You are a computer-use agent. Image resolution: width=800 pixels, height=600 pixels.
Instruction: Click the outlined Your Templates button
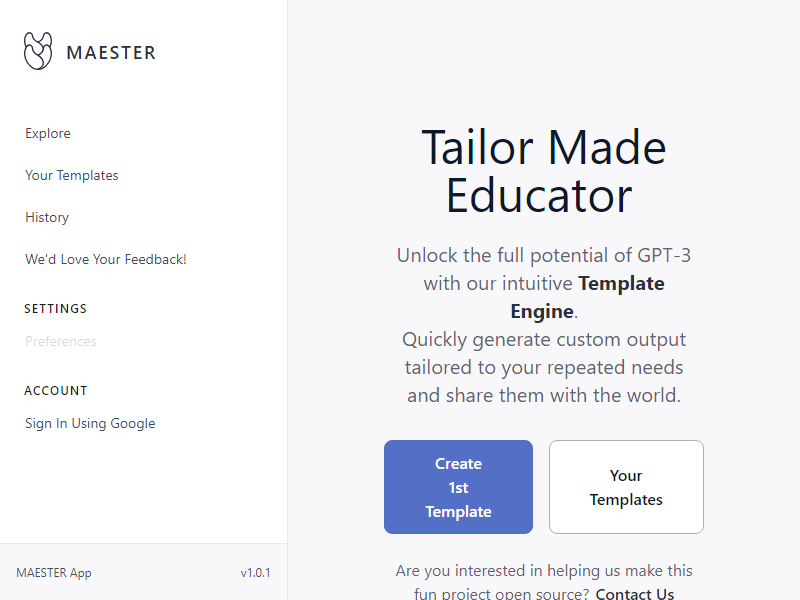click(x=626, y=487)
